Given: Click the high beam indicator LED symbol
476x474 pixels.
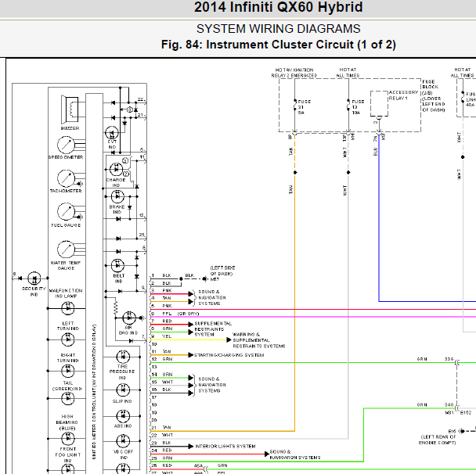Looking at the screenshot, I should (x=67, y=438).
